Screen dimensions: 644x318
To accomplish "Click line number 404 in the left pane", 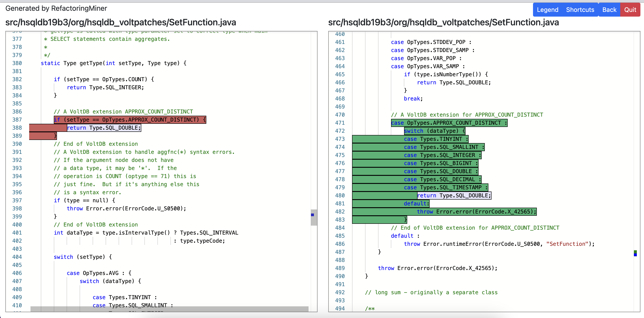I will pyautogui.click(x=17, y=257).
